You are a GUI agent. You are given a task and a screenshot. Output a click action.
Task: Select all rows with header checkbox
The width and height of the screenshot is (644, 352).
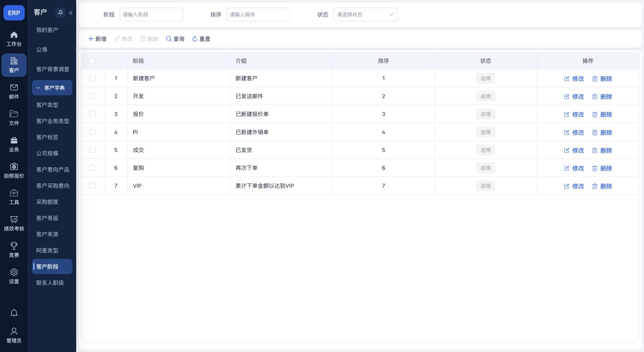click(x=92, y=61)
